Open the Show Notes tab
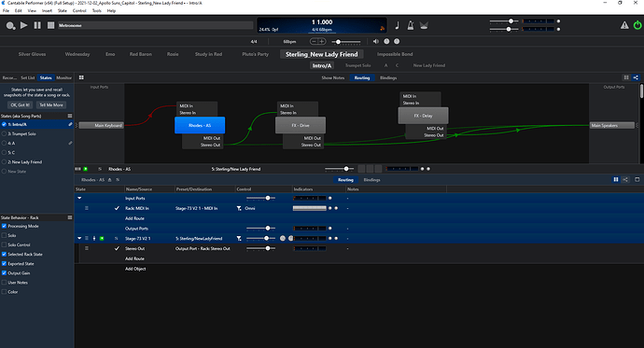644x348 pixels. point(332,77)
